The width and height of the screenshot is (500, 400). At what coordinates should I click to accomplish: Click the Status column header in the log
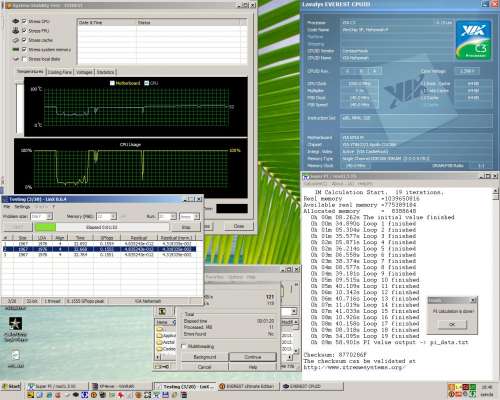tap(188, 22)
